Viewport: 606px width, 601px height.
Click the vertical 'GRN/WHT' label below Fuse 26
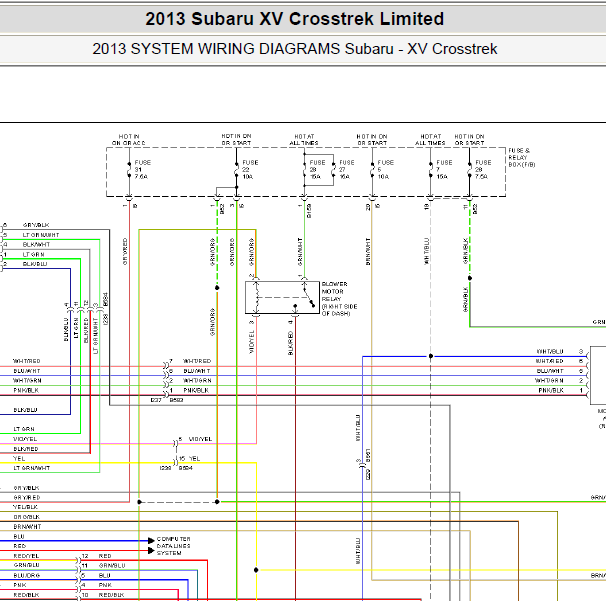click(x=300, y=252)
